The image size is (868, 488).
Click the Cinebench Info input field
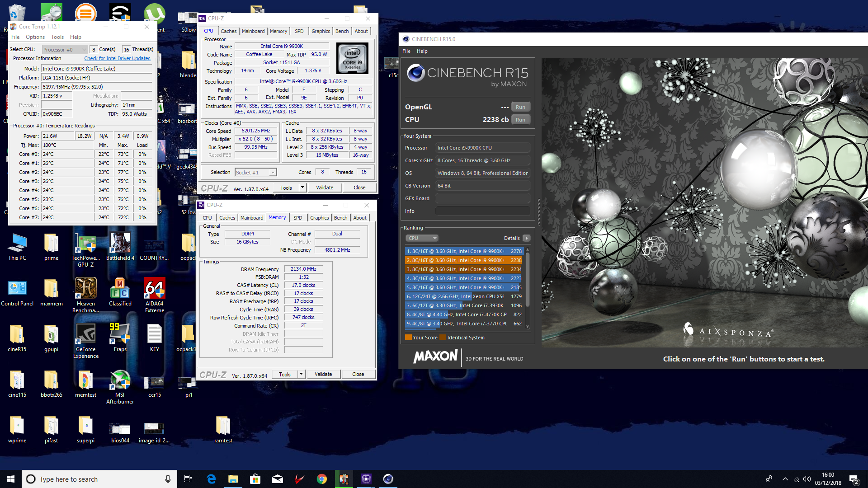coord(482,211)
